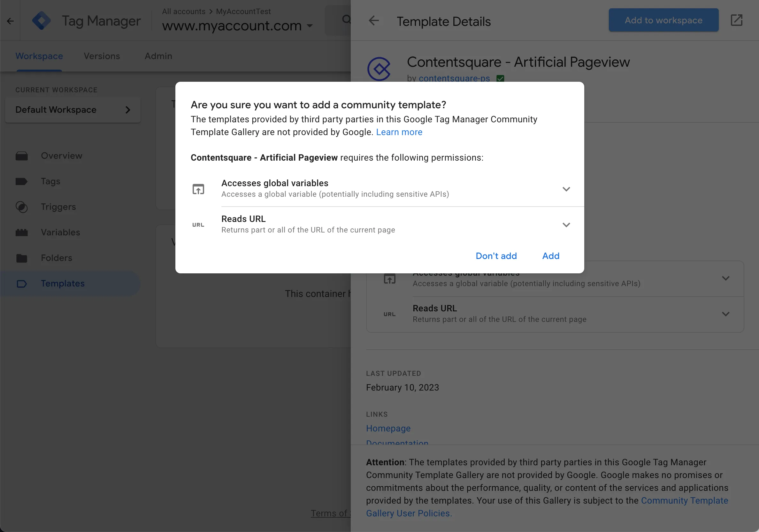
Task: Click the Contentsquare template logo
Action: click(379, 69)
